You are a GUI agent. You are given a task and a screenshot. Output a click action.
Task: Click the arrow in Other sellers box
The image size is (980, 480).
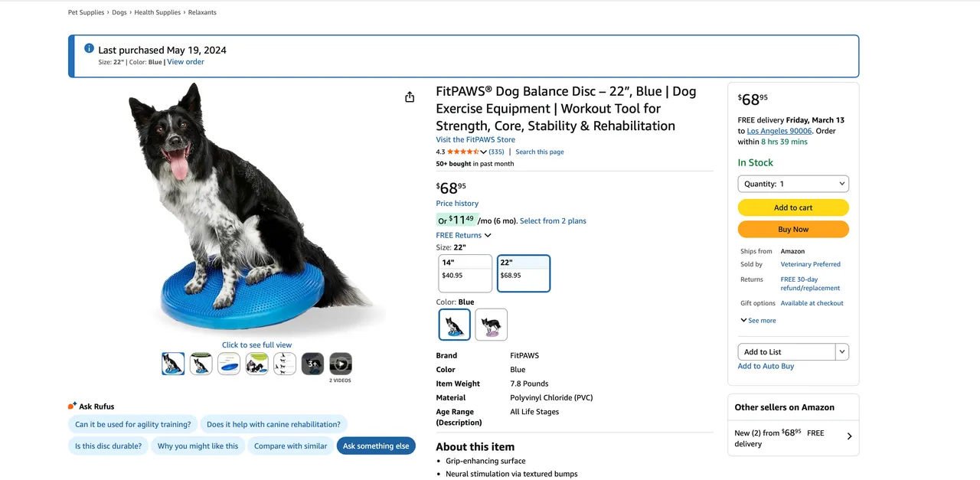pyautogui.click(x=849, y=436)
